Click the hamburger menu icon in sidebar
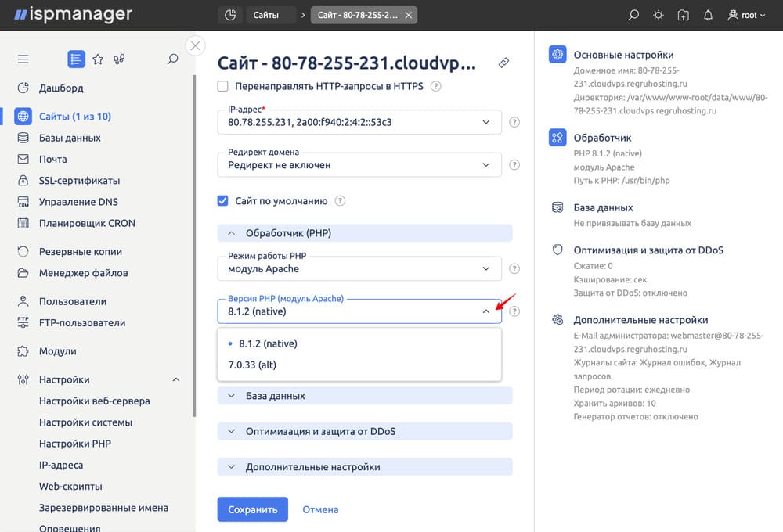Screen dimensions: 783x532 coord(23,59)
